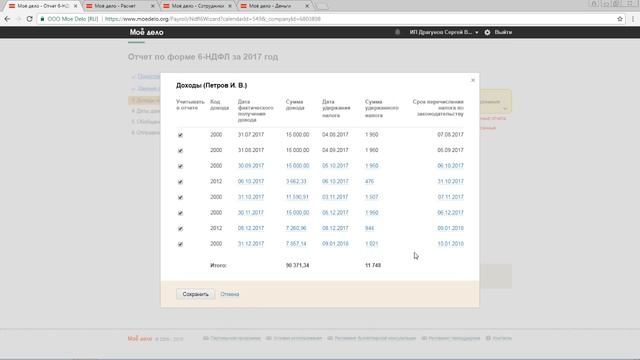The image size is (640, 360).
Task: Toggle checkbox for income dated 30.09.2017
Action: pos(180,166)
